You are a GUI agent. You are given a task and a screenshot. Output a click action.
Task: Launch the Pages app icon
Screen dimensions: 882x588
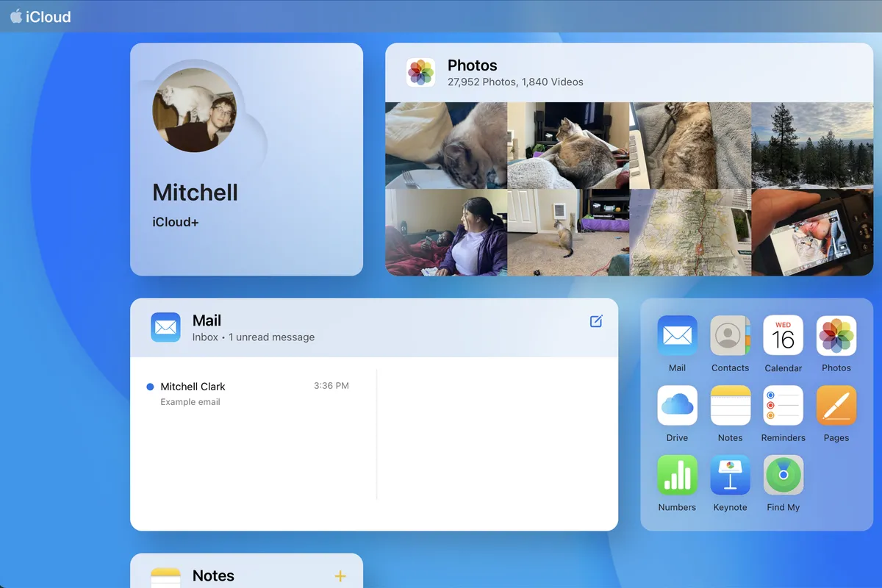click(x=836, y=406)
